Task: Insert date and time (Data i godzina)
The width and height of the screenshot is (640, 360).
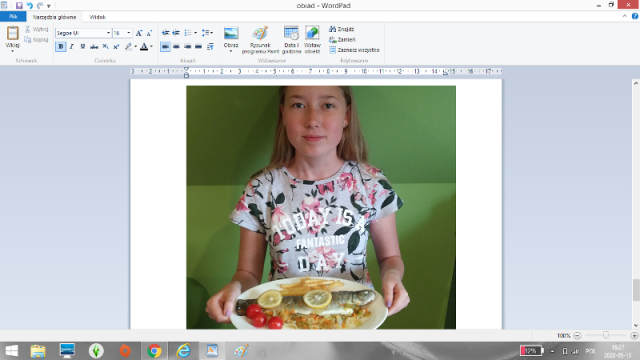Action: [291, 40]
